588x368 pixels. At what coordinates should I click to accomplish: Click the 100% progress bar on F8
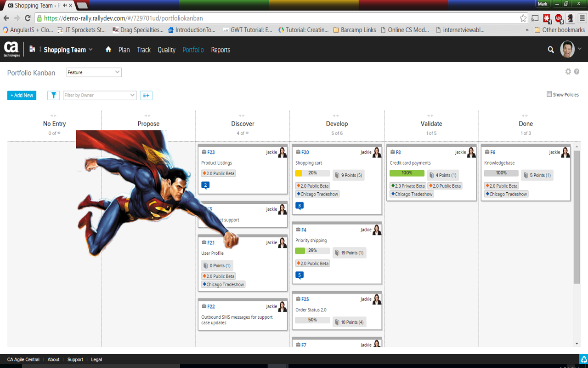tap(407, 173)
